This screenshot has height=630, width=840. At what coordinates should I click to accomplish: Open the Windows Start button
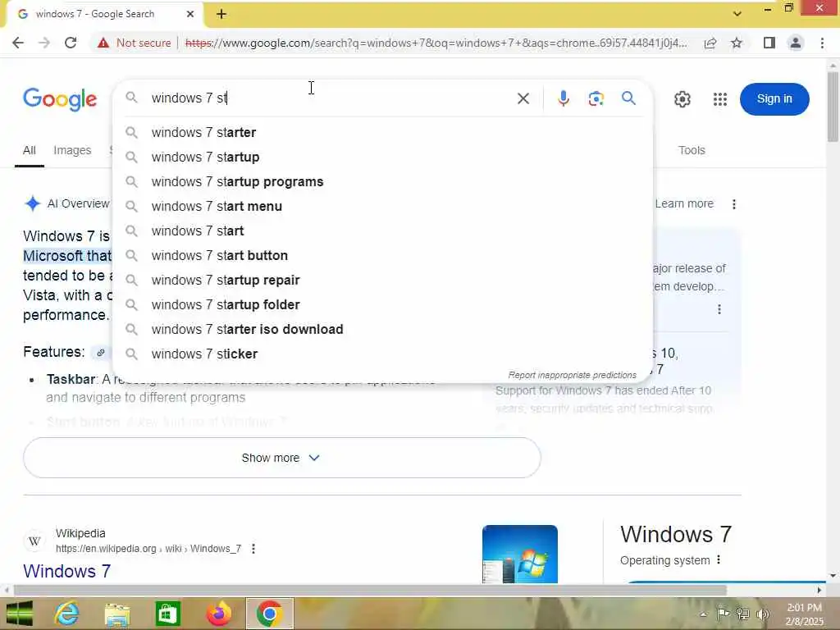click(20, 614)
